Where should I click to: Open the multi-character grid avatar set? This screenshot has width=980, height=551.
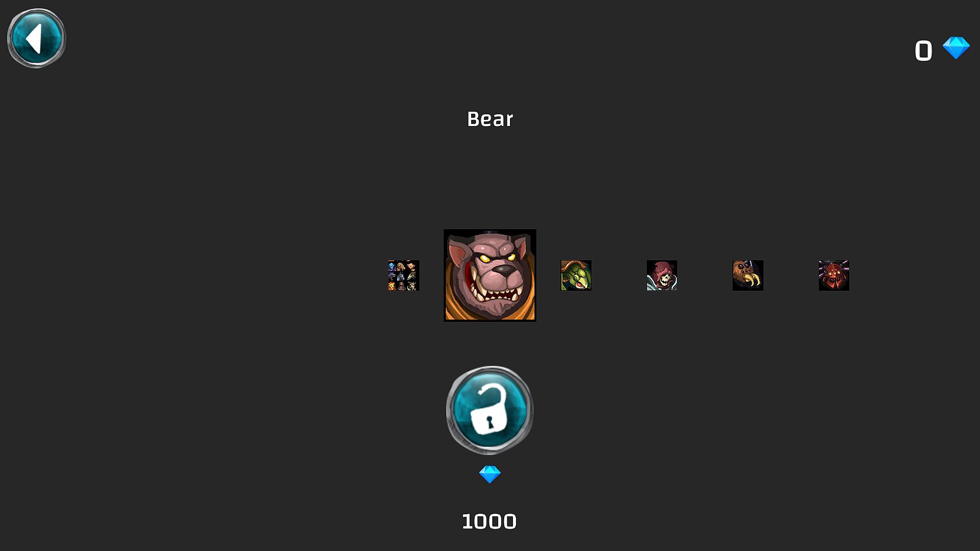click(x=404, y=275)
